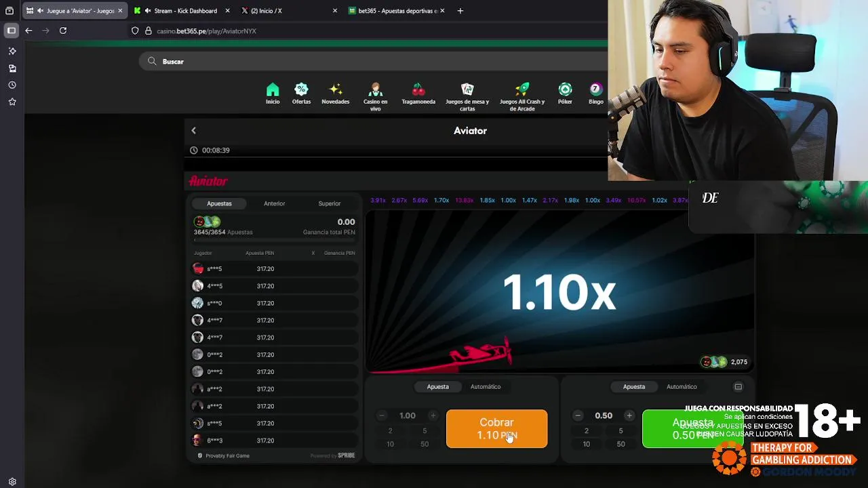Set quick bet 10 in second panel
Image resolution: width=868 pixels, height=488 pixels.
coord(587,444)
